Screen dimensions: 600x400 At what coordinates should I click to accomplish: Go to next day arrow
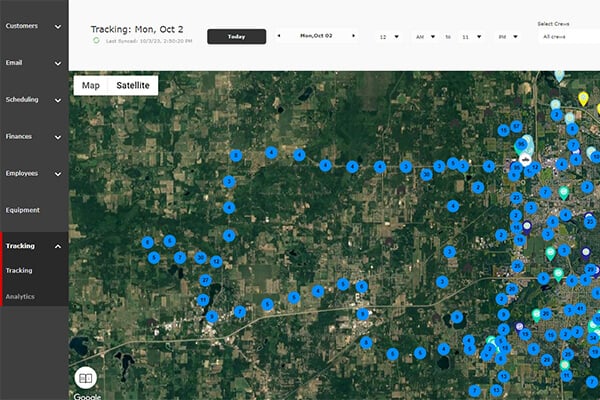pyautogui.click(x=355, y=36)
